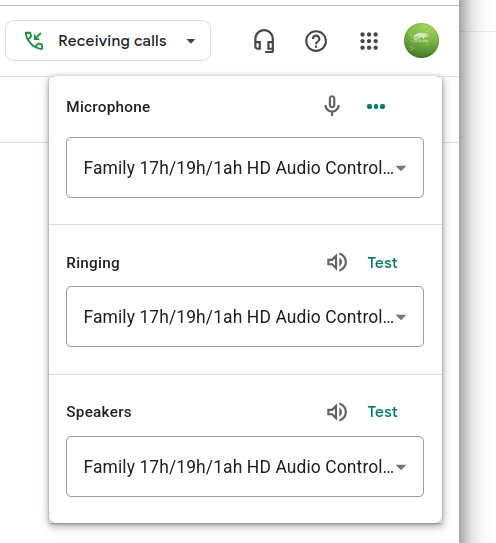Viewport: 496px width, 543px height.
Task: Expand the Receiving calls dropdown arrow
Action: coord(191,41)
